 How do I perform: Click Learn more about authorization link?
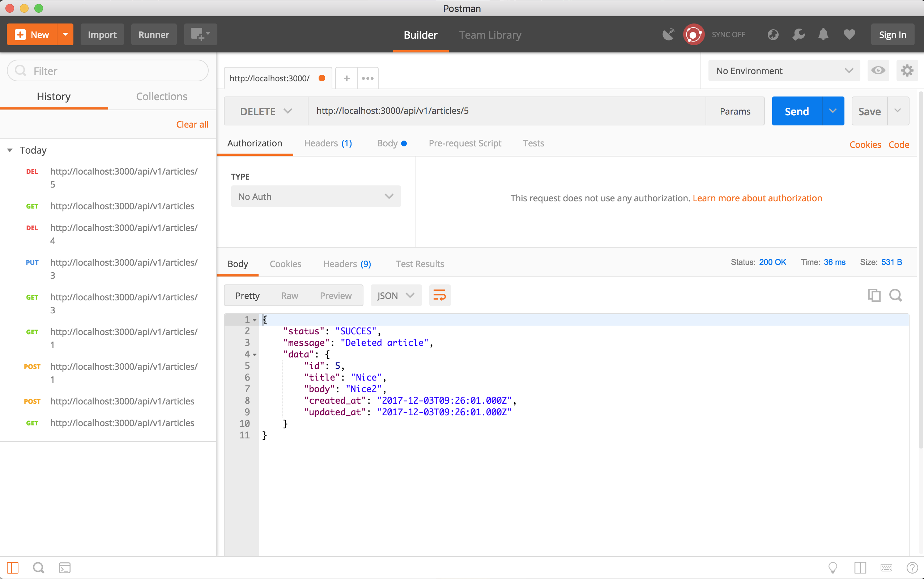point(757,198)
